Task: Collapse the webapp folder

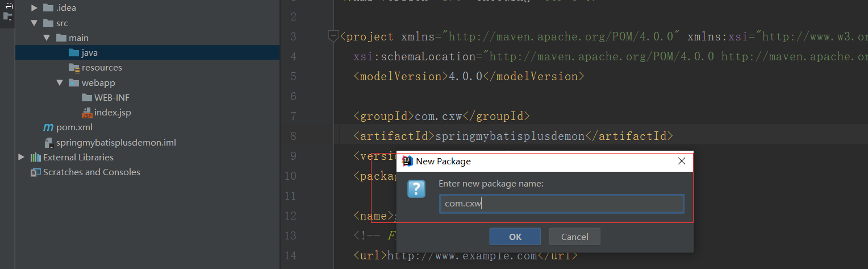Action: [x=60, y=83]
